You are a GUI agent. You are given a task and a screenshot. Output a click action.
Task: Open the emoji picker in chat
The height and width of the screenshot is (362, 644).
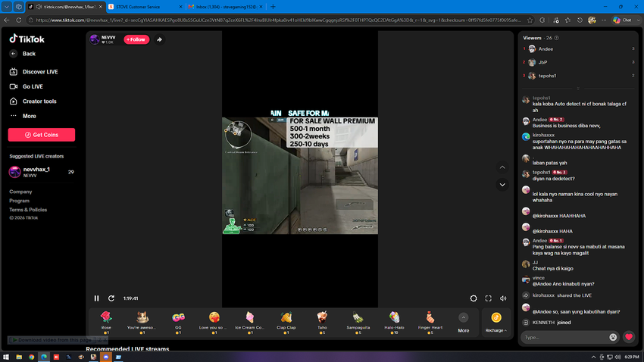tap(613, 337)
